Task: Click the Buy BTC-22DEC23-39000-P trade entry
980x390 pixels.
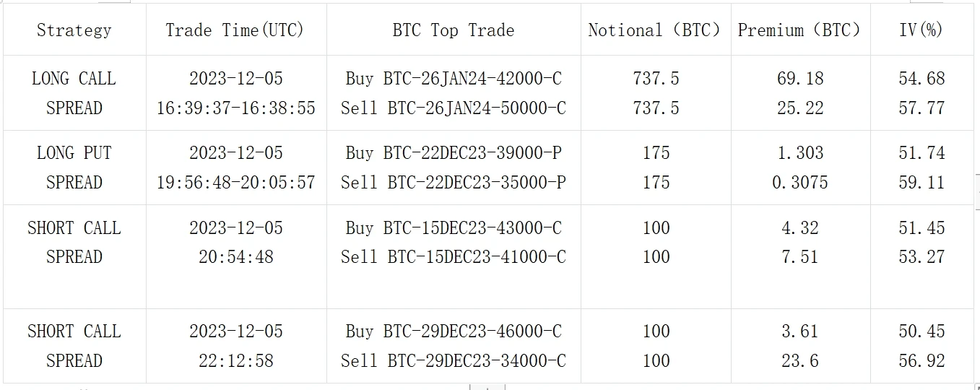Action: [454, 153]
